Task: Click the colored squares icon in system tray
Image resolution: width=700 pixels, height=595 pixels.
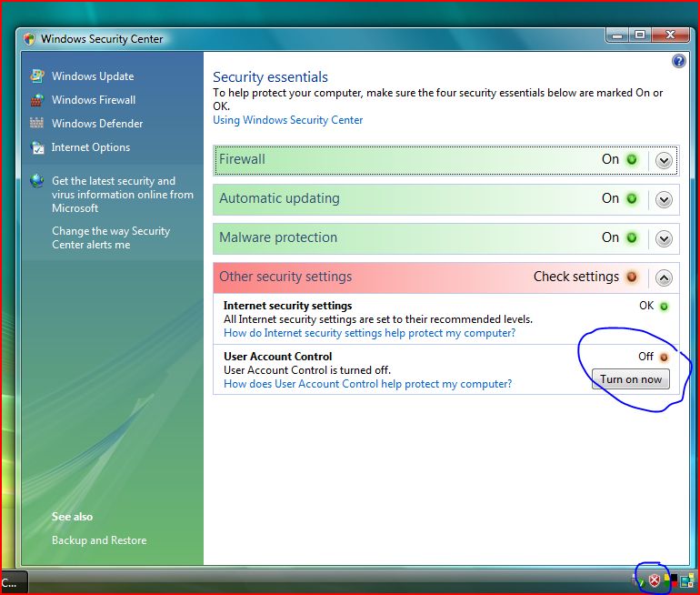Action: click(670, 580)
